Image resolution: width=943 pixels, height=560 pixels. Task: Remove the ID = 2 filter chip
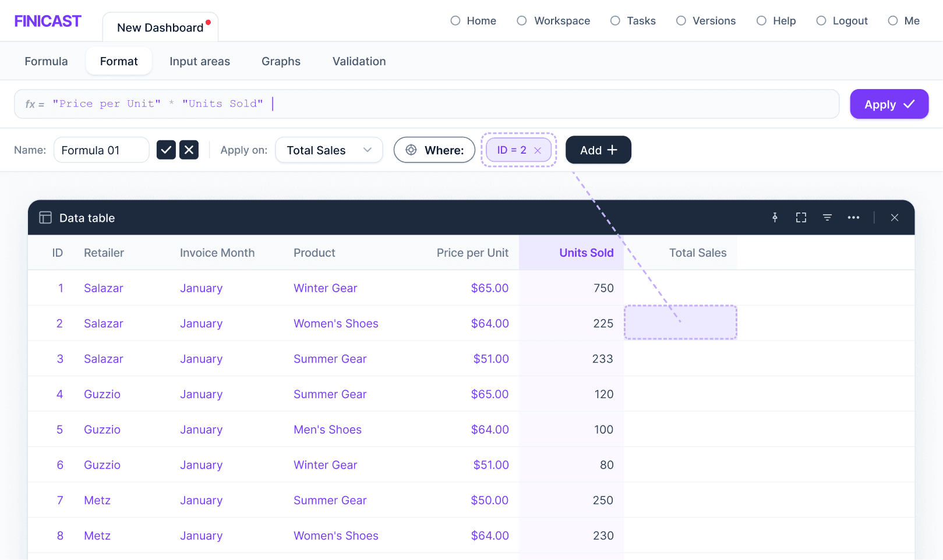538,150
